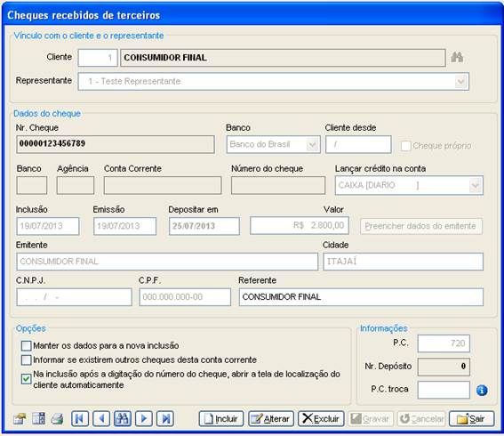The height and width of the screenshot is (436, 504).
Task: Click the Cliente code field
Action: click(98, 58)
